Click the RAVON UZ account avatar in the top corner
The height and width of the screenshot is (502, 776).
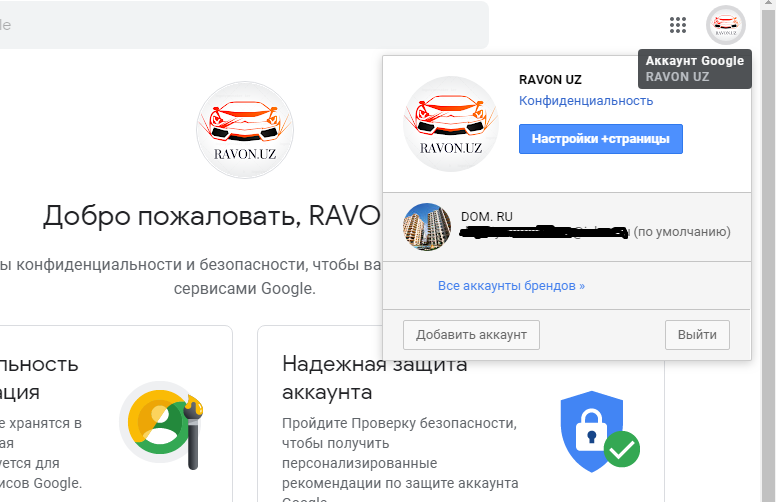(x=726, y=25)
